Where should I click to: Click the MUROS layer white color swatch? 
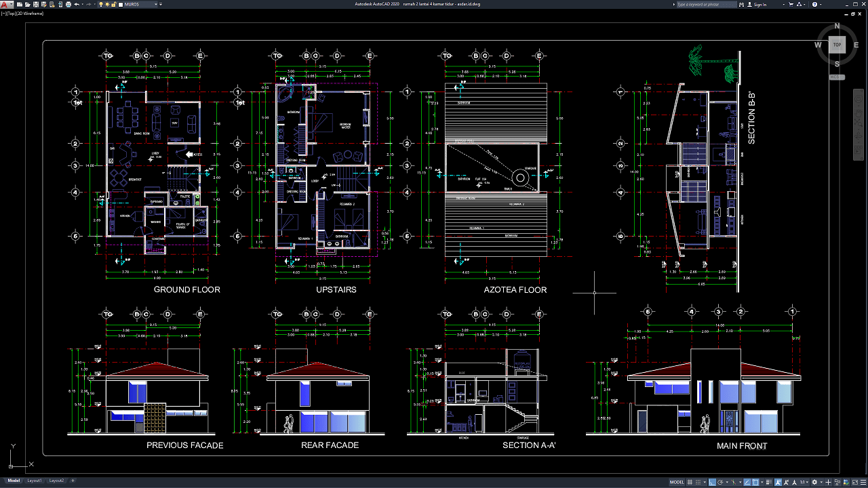pos(121,5)
